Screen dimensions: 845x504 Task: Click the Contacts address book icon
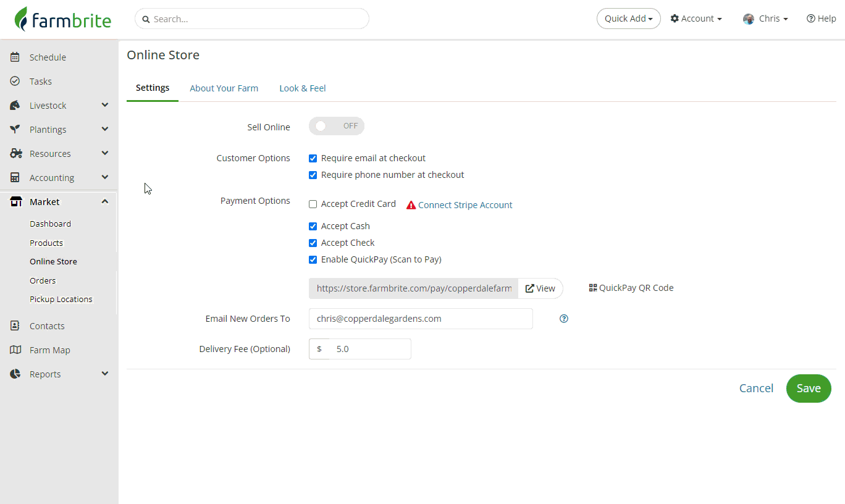point(15,326)
